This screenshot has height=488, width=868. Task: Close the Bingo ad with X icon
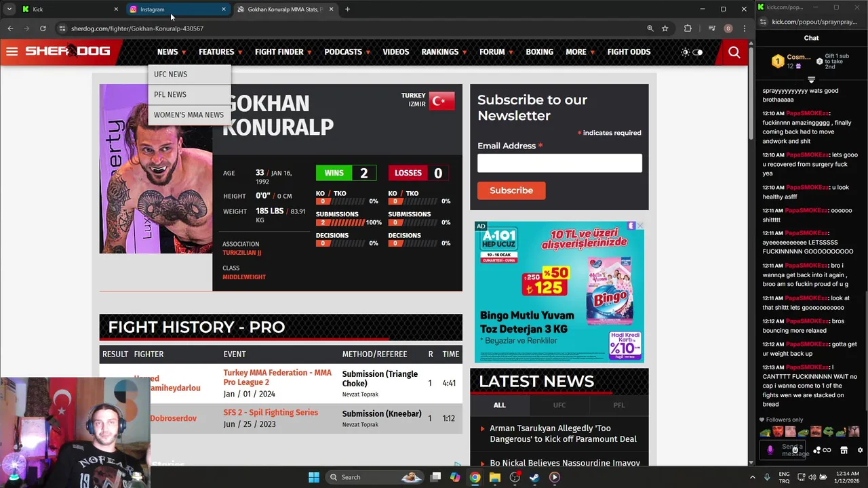point(639,226)
